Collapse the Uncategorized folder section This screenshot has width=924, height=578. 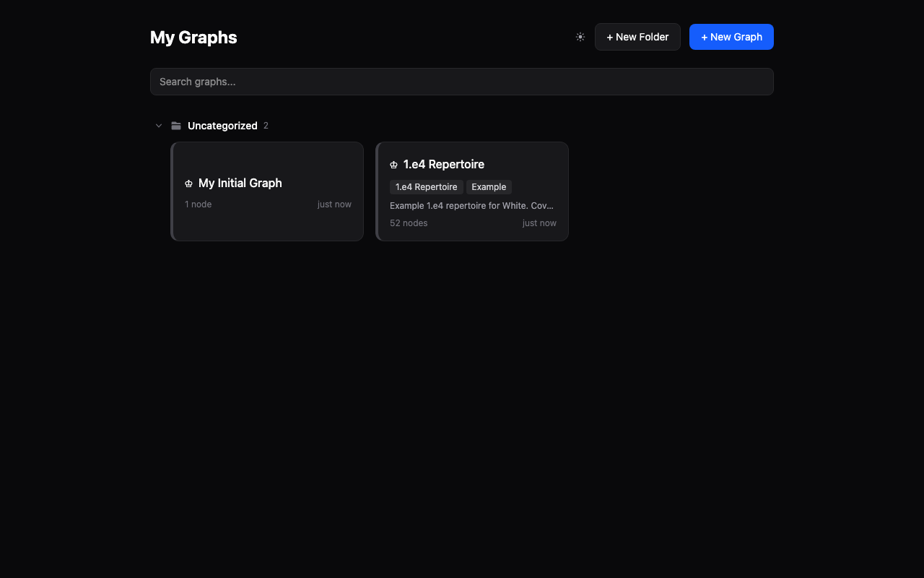[x=159, y=125]
